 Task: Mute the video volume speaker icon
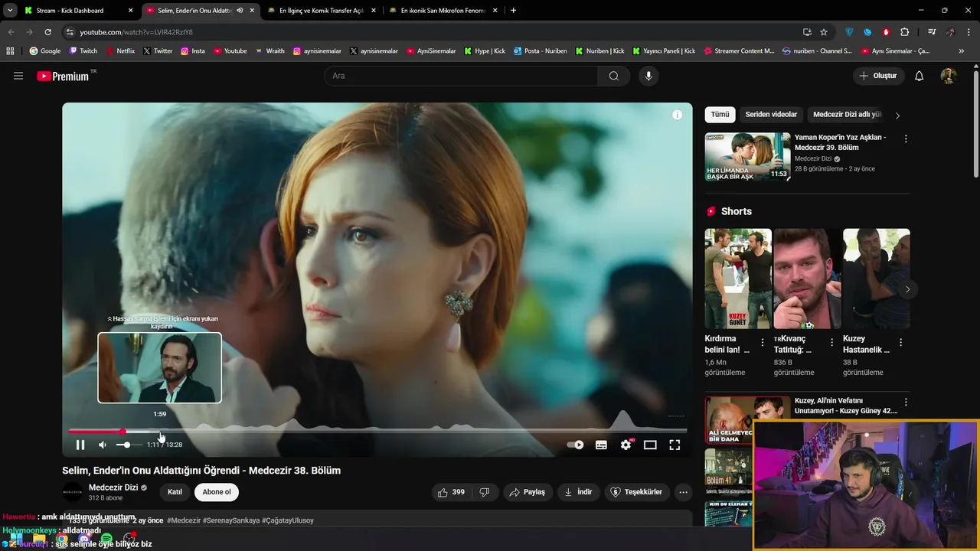pos(103,445)
